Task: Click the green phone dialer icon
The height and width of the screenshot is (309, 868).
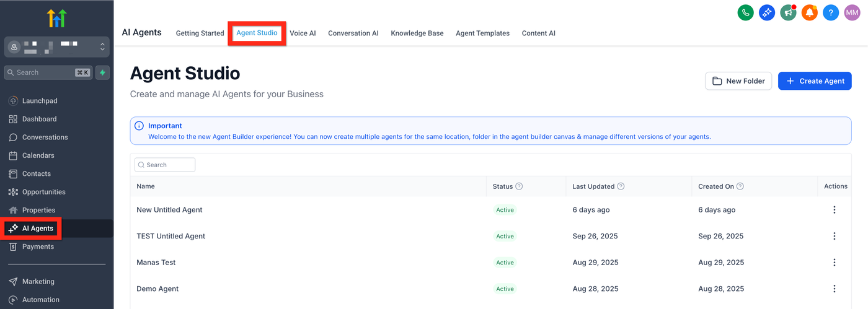Action: (x=745, y=12)
